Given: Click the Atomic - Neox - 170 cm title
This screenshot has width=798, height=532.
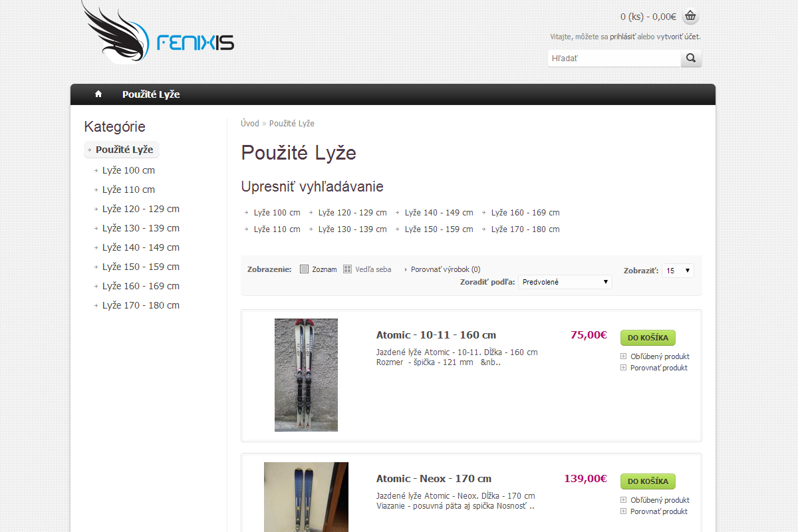Looking at the screenshot, I should [434, 478].
